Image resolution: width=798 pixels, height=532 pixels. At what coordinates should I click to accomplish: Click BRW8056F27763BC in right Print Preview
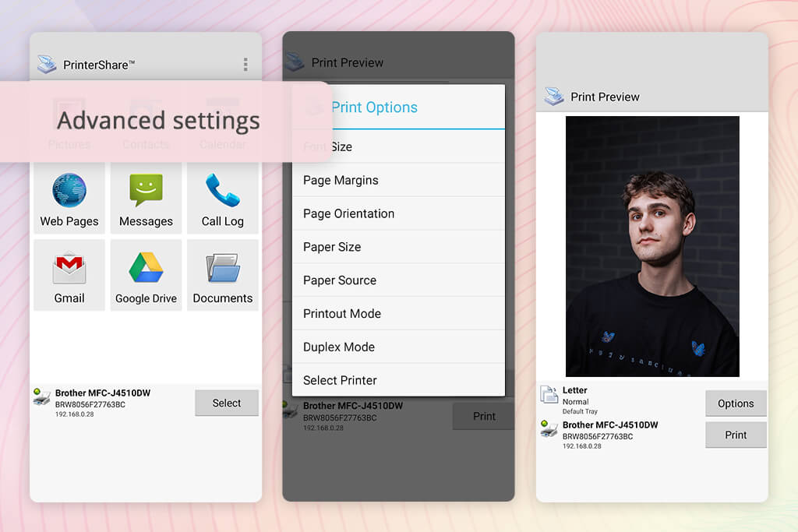coord(598,436)
